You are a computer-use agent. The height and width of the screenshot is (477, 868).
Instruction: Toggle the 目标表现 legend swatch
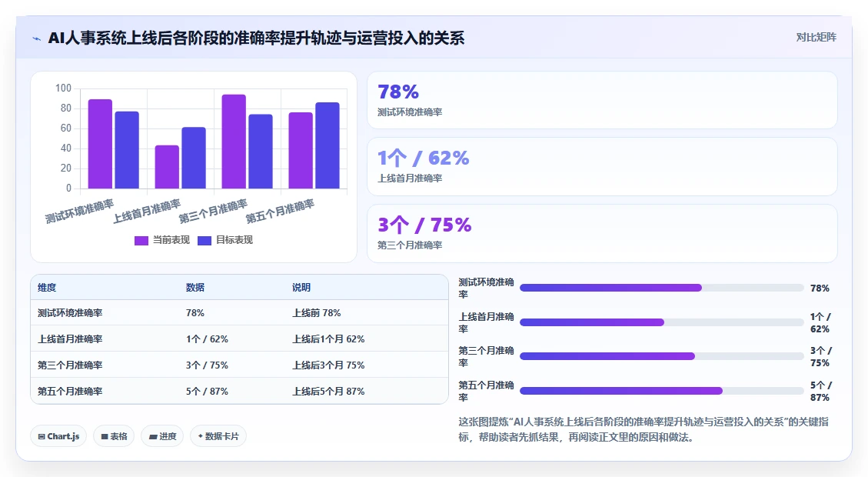click(x=205, y=241)
